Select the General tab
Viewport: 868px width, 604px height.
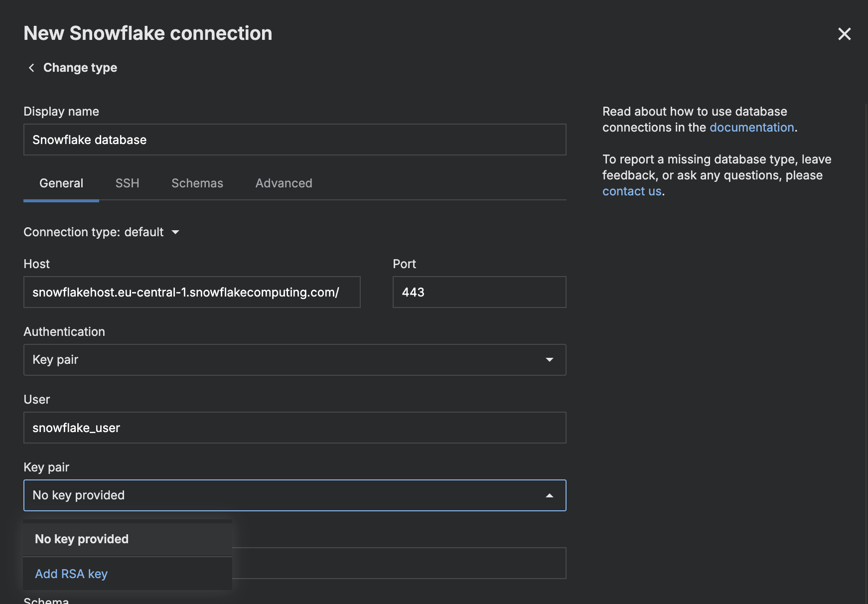(61, 183)
